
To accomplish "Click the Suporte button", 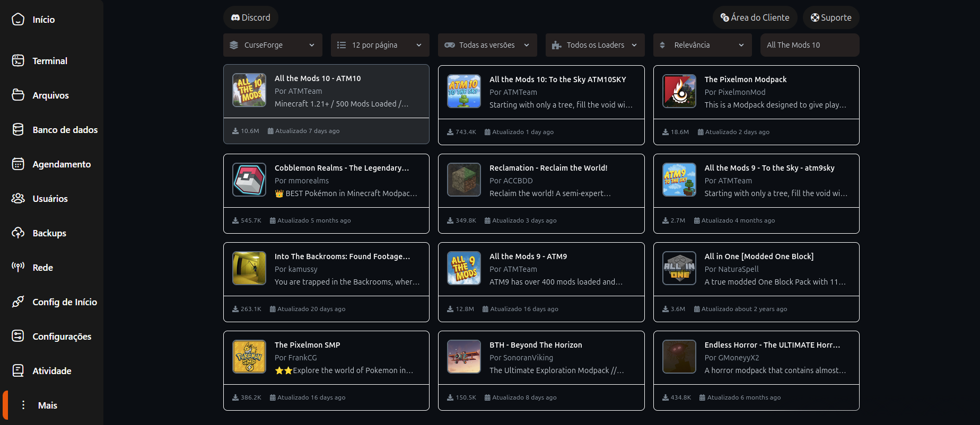I will (x=830, y=17).
